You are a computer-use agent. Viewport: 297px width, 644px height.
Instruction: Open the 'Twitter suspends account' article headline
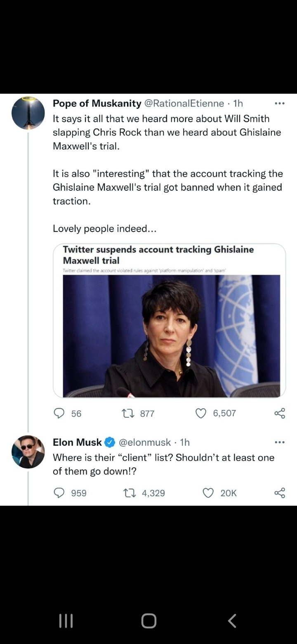tap(158, 255)
